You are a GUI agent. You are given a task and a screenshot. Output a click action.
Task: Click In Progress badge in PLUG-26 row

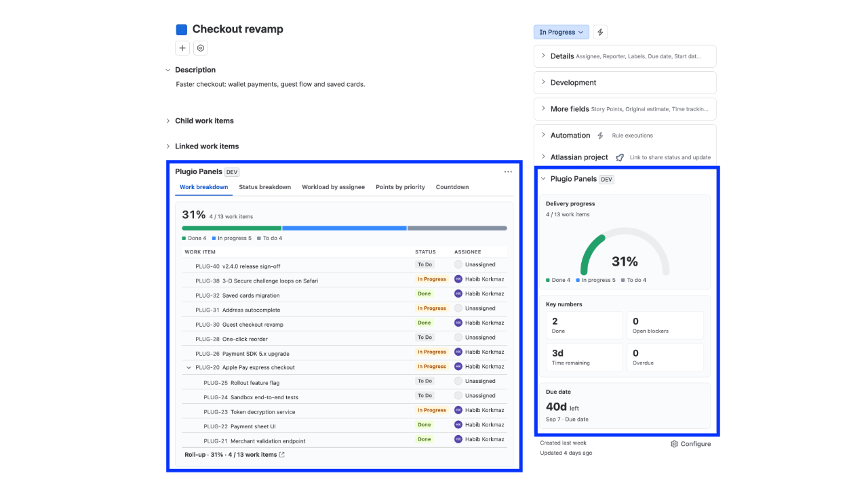pos(432,352)
